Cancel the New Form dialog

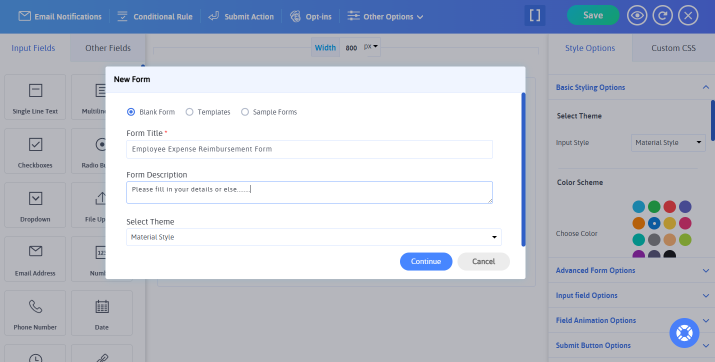click(483, 261)
